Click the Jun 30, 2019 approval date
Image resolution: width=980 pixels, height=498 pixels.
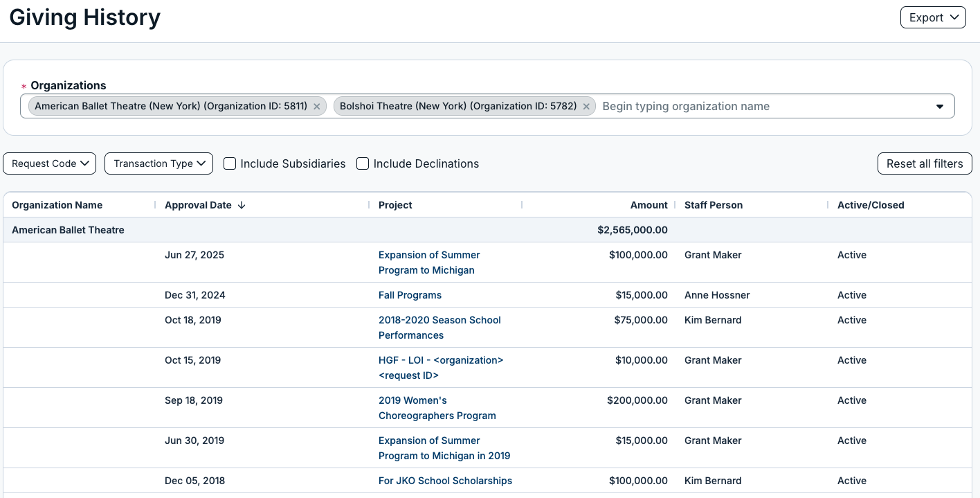coord(194,441)
